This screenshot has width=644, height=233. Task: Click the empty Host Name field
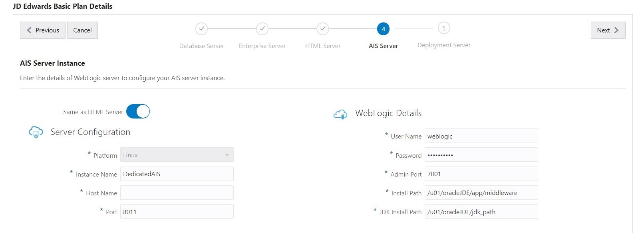tap(177, 193)
